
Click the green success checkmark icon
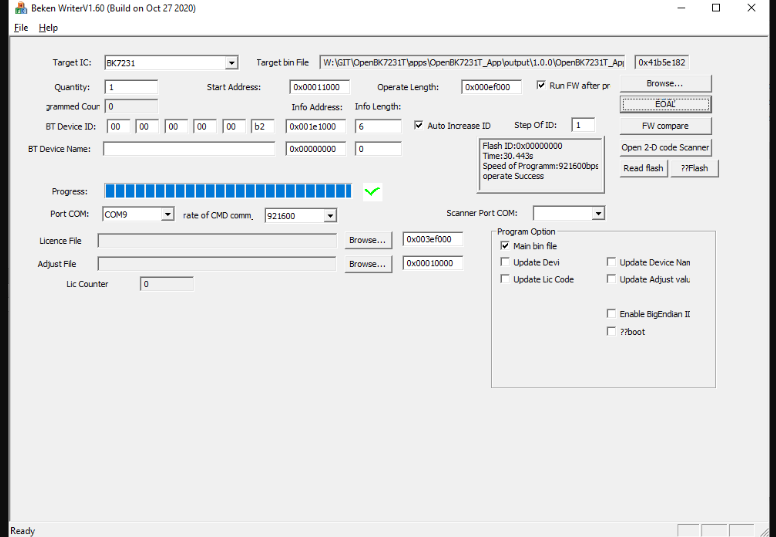(372, 191)
